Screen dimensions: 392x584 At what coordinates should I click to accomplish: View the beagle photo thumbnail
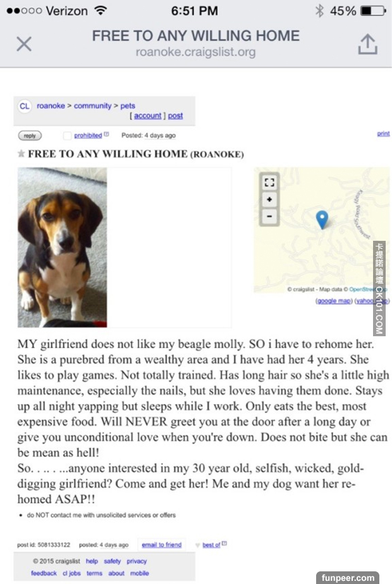(x=62, y=247)
